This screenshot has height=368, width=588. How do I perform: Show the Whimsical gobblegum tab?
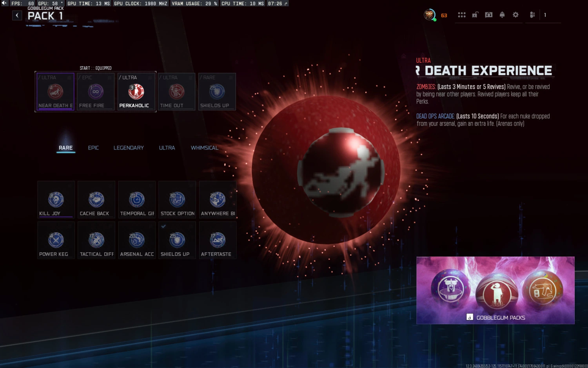(204, 148)
